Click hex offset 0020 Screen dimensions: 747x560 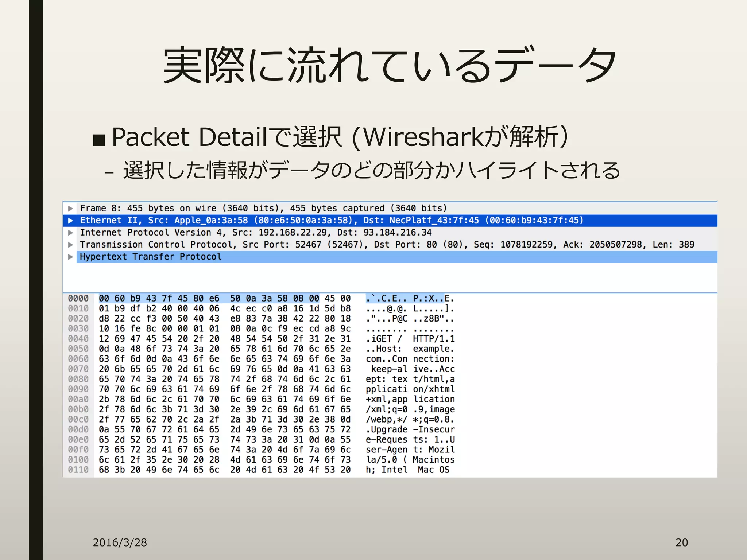(x=78, y=319)
